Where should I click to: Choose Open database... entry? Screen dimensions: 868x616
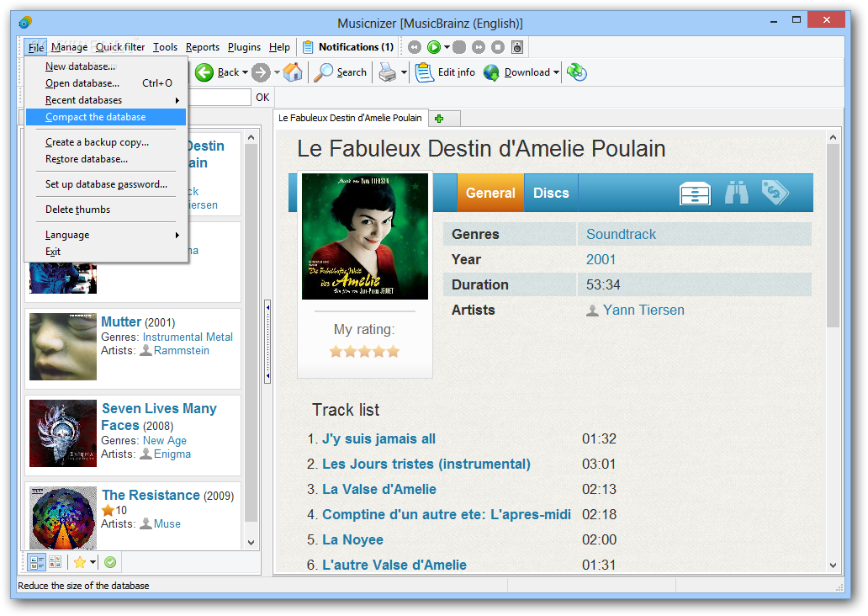point(106,83)
